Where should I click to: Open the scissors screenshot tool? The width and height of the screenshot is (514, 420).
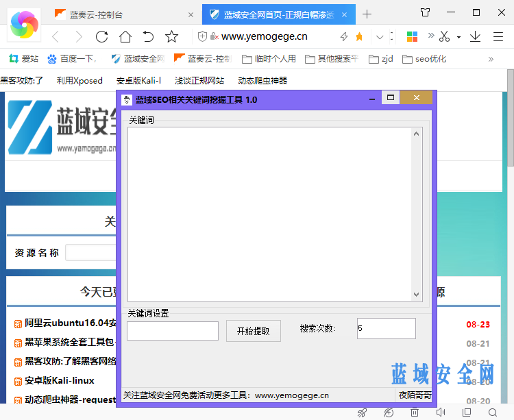(444, 37)
